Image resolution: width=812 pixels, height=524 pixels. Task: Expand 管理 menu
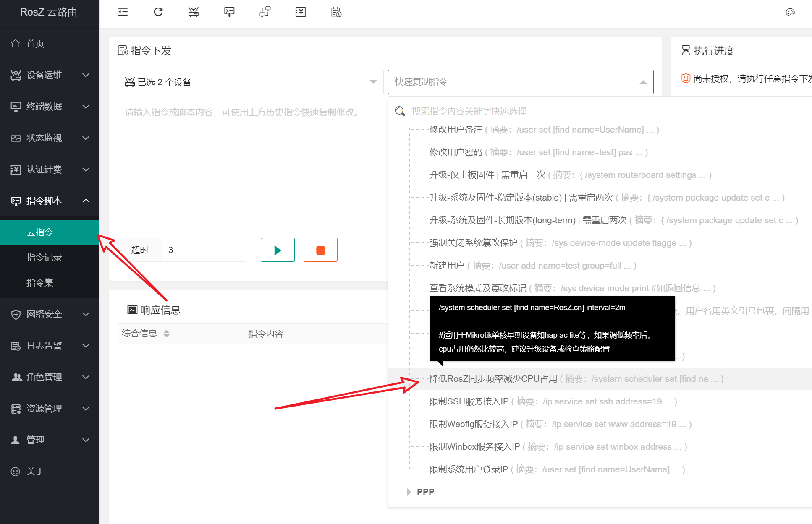point(50,440)
